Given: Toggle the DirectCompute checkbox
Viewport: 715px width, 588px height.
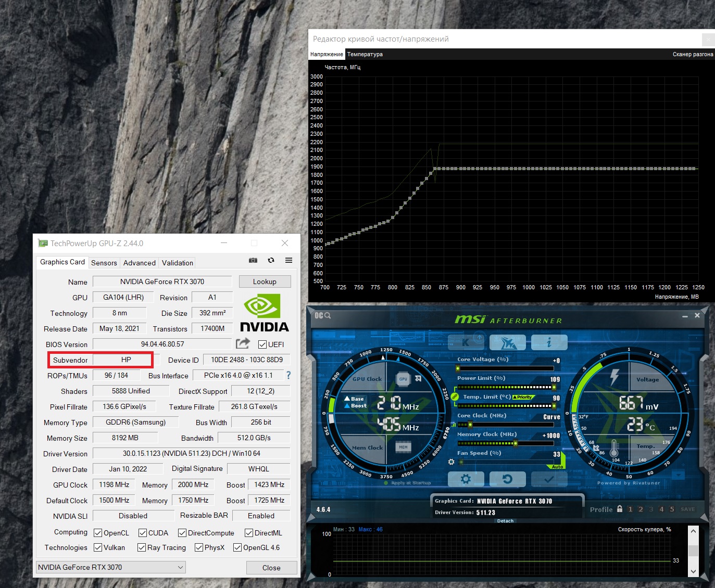Looking at the screenshot, I should [182, 533].
